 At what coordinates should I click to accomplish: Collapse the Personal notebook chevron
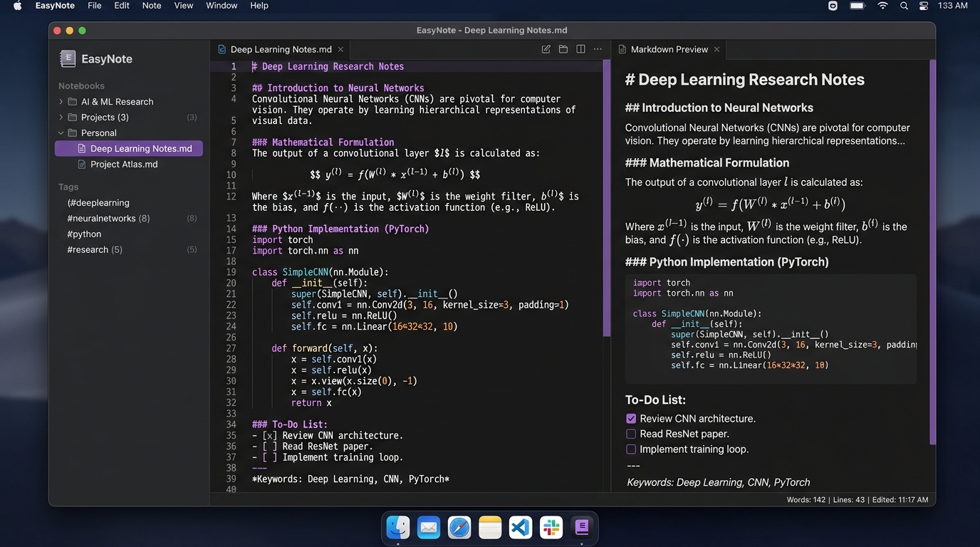pyautogui.click(x=61, y=133)
